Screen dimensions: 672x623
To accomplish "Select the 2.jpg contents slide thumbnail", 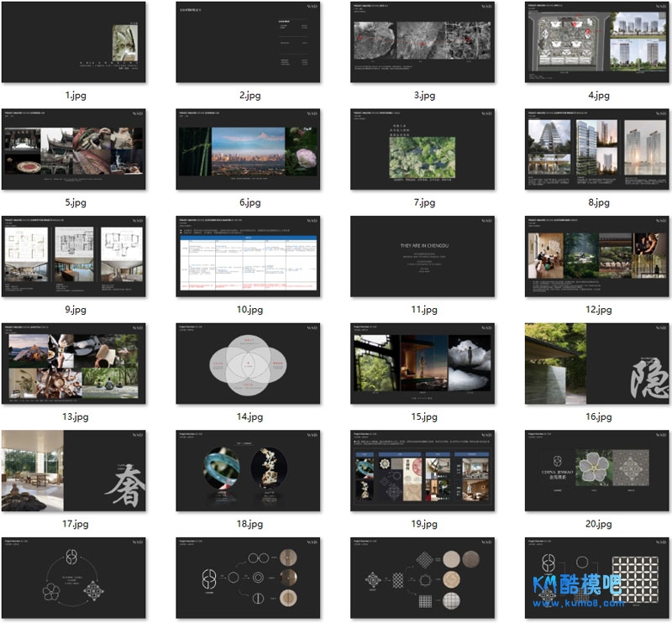I will (249, 42).
